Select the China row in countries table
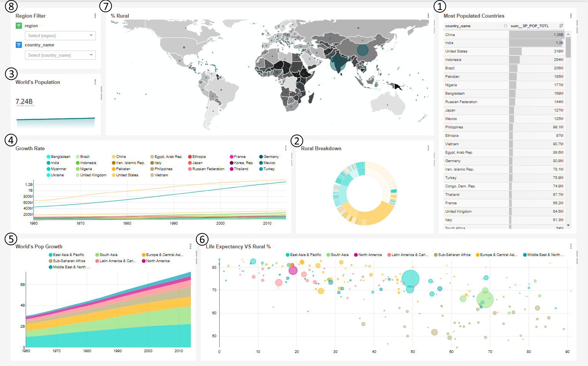The image size is (588, 366). pyautogui.click(x=504, y=34)
